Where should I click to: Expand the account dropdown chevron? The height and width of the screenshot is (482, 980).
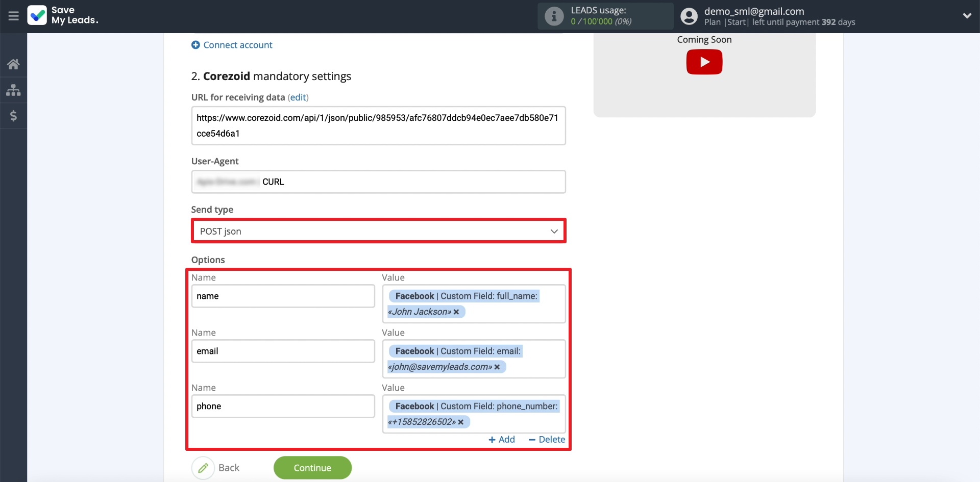(967, 16)
